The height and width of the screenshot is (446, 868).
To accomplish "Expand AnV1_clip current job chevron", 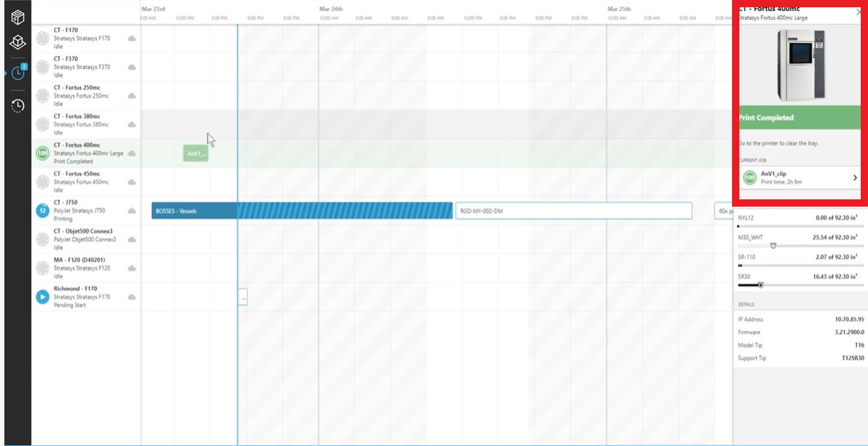I will tap(855, 178).
